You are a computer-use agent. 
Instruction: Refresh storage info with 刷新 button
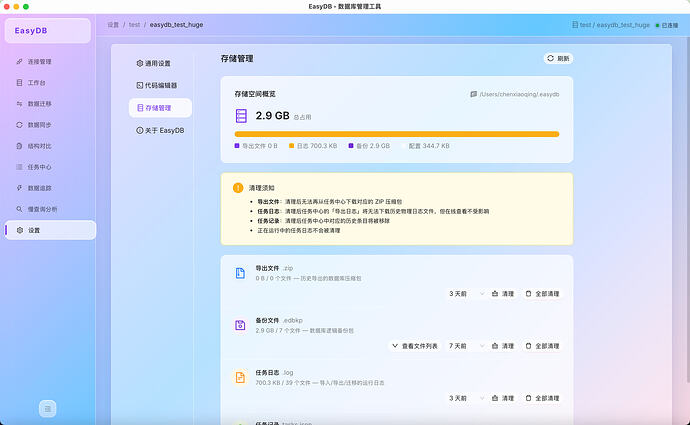click(558, 59)
